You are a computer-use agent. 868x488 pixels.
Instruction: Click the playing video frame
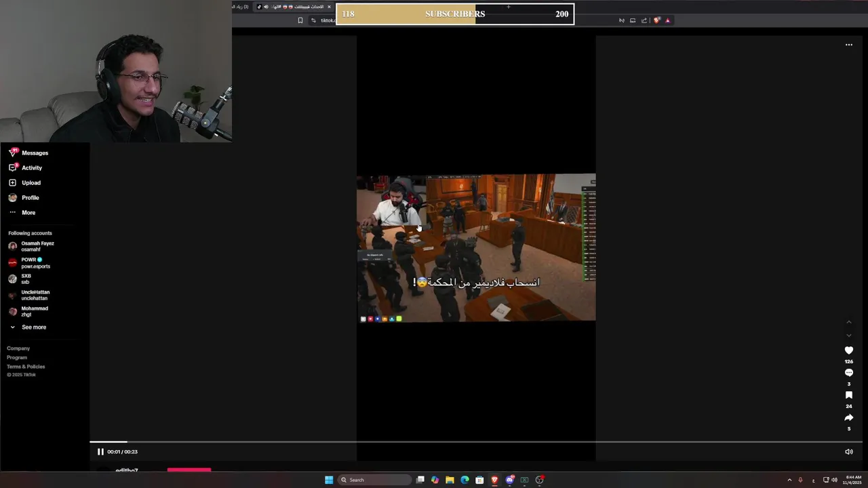click(x=476, y=247)
